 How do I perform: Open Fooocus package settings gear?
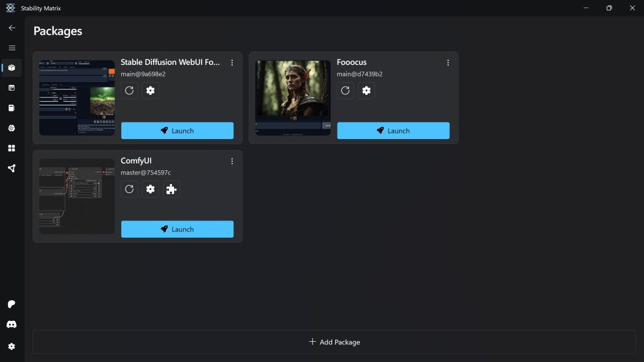366,90
